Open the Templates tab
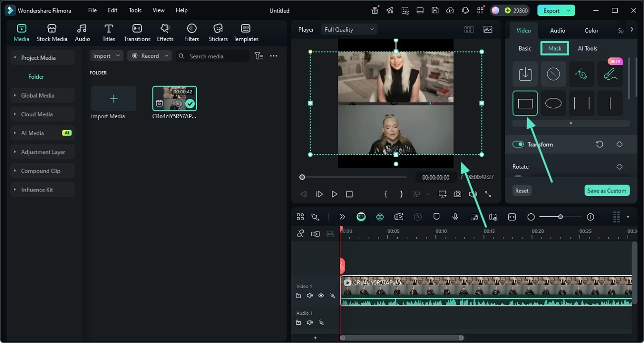The width and height of the screenshot is (644, 343). [x=246, y=33]
